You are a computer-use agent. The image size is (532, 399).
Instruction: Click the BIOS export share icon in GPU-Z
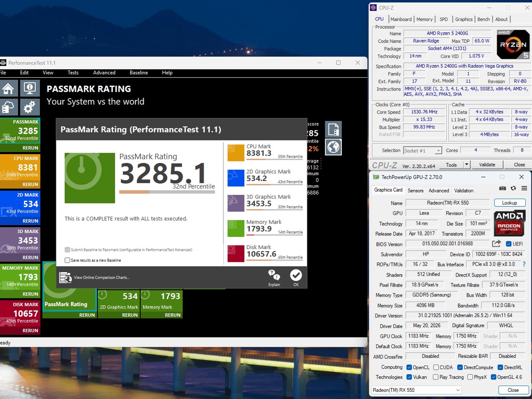(496, 244)
